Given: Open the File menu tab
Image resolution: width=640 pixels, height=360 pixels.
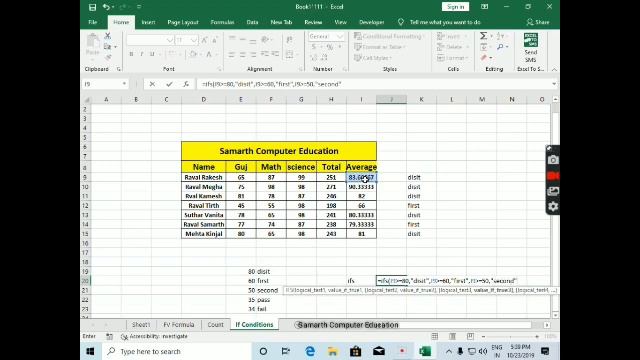Looking at the screenshot, I should coord(93,22).
